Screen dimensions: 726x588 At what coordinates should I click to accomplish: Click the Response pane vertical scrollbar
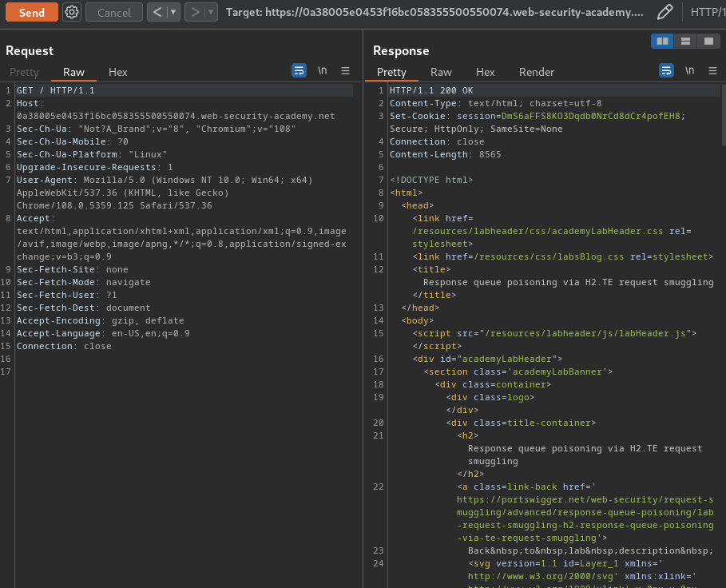point(724,115)
